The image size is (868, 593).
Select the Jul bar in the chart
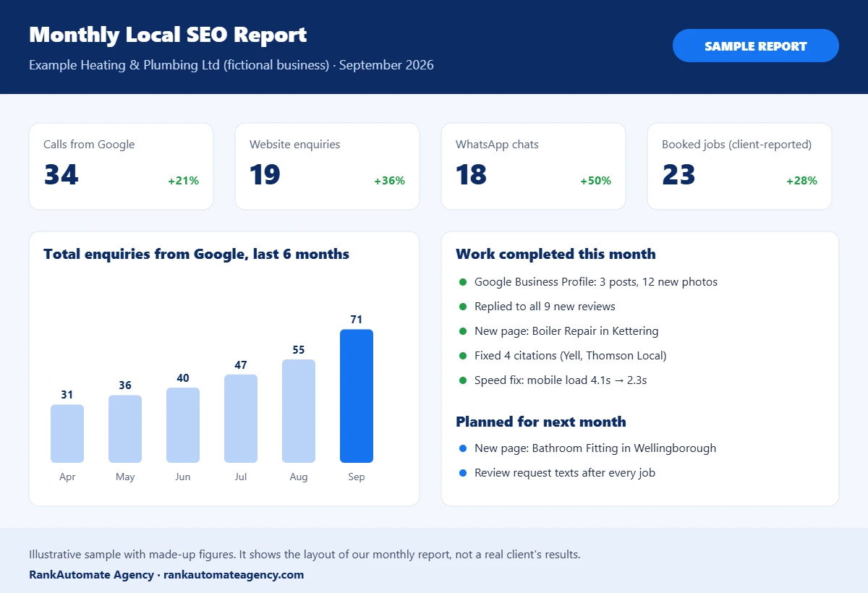[x=241, y=419]
